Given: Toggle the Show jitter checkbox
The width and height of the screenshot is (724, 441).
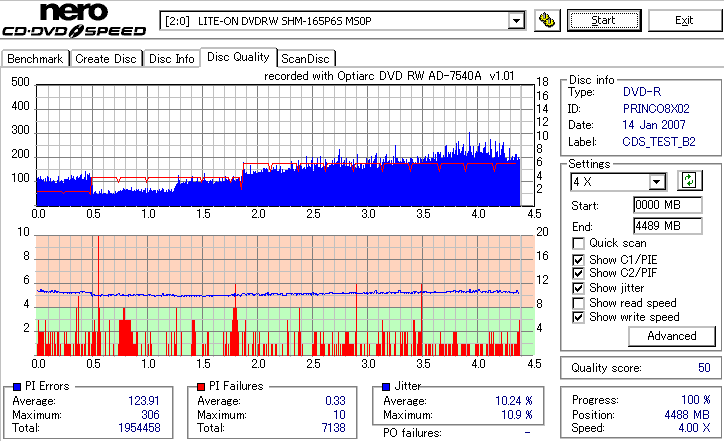Looking at the screenshot, I should point(578,288).
